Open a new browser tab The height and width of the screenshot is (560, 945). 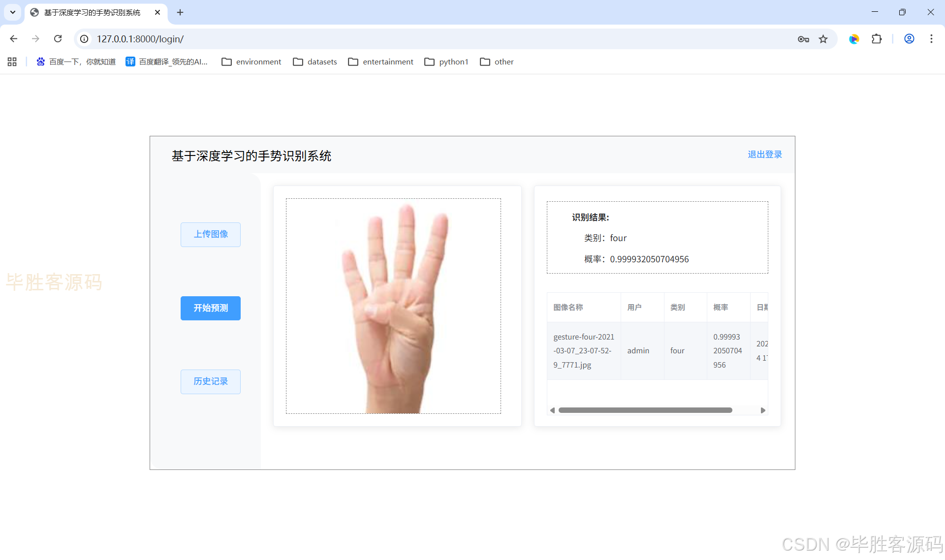pyautogui.click(x=180, y=12)
